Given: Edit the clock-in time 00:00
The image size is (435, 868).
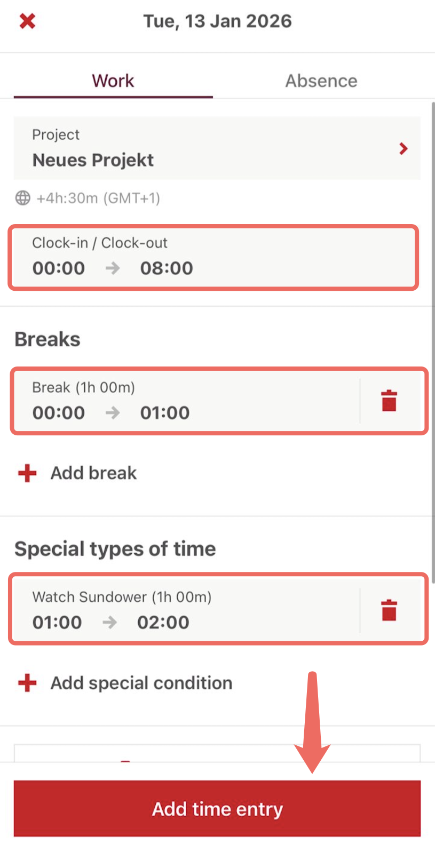Looking at the screenshot, I should click(x=59, y=268).
